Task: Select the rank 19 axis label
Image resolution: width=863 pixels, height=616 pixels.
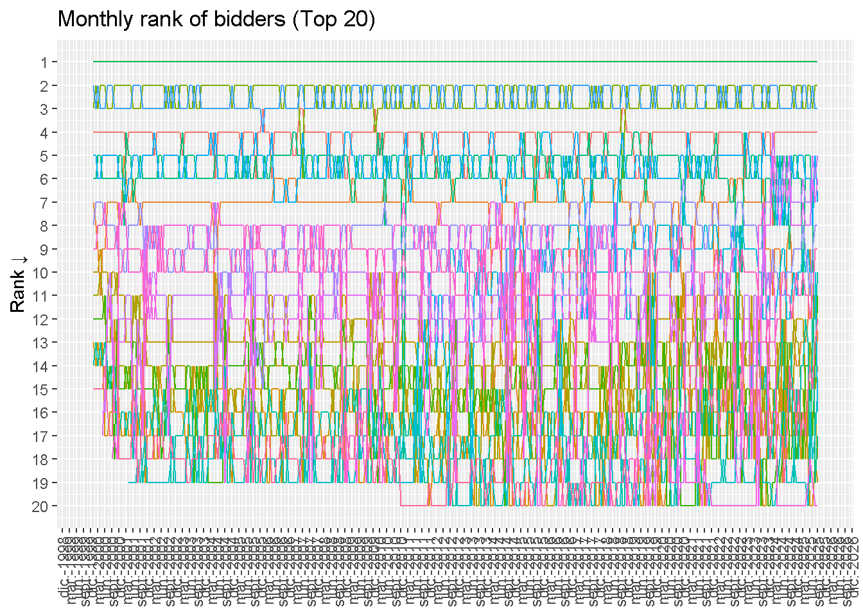Action: (x=40, y=483)
